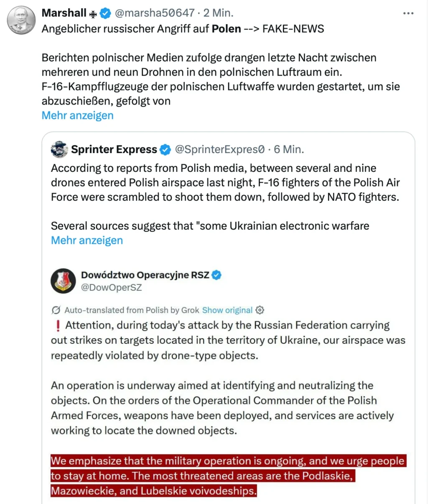Click the Grok auto-translate icon
428x504 pixels.
[56, 310]
